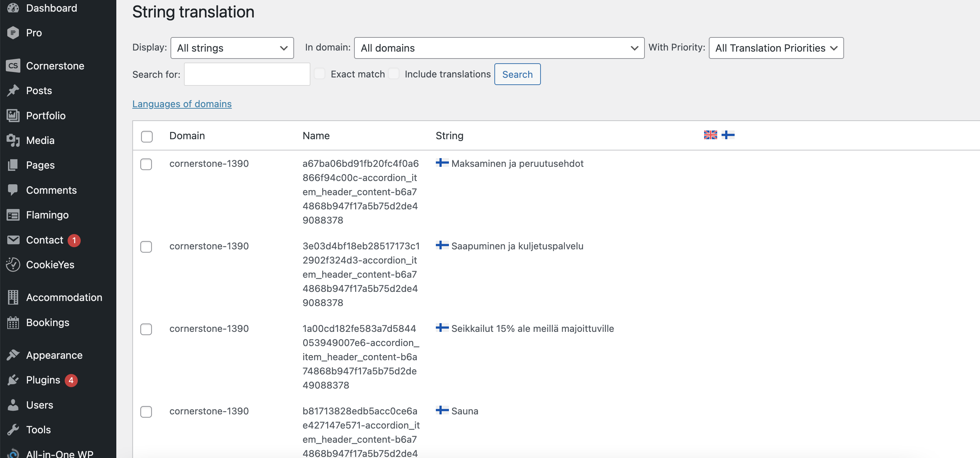Click the Cornerstone CS icon in sidebar
Viewport: 980px width, 458px height.
click(x=13, y=66)
